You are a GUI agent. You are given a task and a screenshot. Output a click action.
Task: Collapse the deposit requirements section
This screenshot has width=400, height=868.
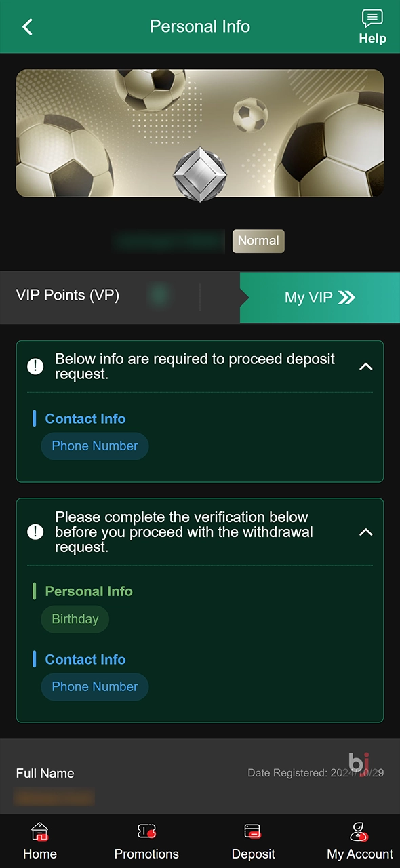[365, 366]
